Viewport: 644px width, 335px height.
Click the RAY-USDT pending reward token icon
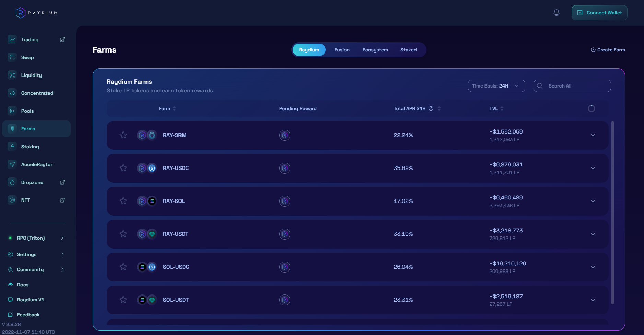point(285,234)
